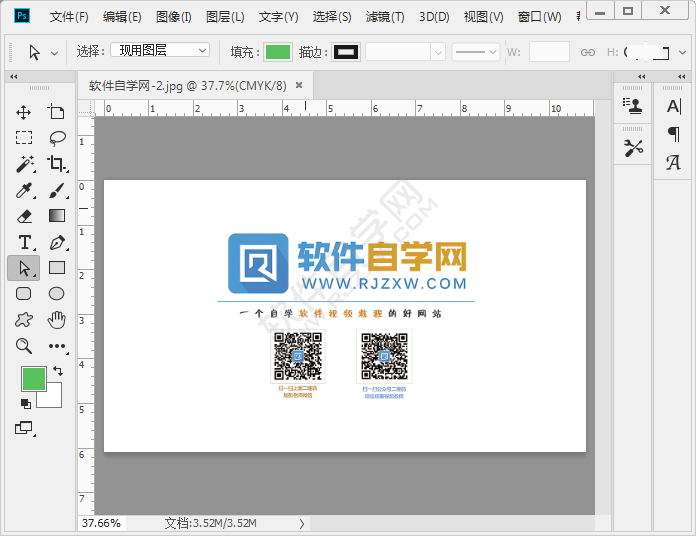Image resolution: width=696 pixels, height=536 pixels.
Task: Open the 滤镜(T) menu
Action: pos(385,17)
